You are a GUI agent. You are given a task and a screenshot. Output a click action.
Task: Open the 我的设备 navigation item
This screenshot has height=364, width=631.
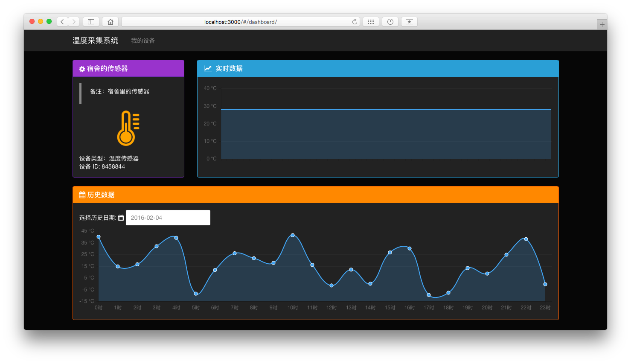(143, 41)
